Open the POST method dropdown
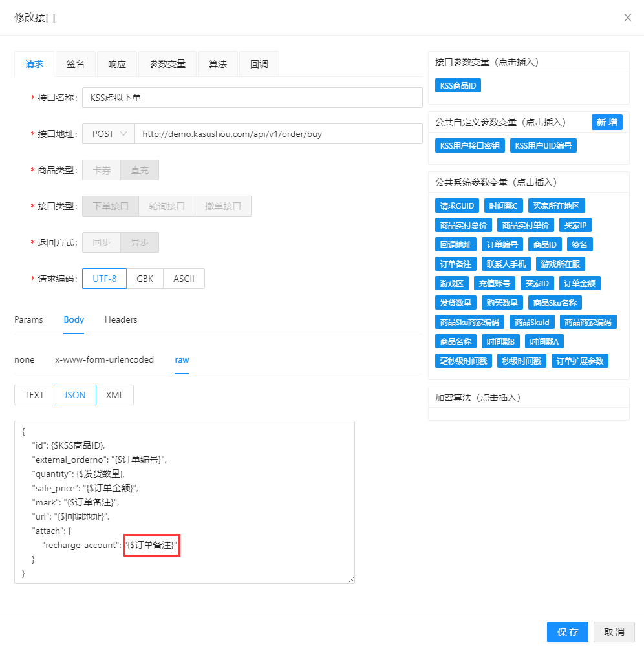644x647 pixels. coord(109,134)
